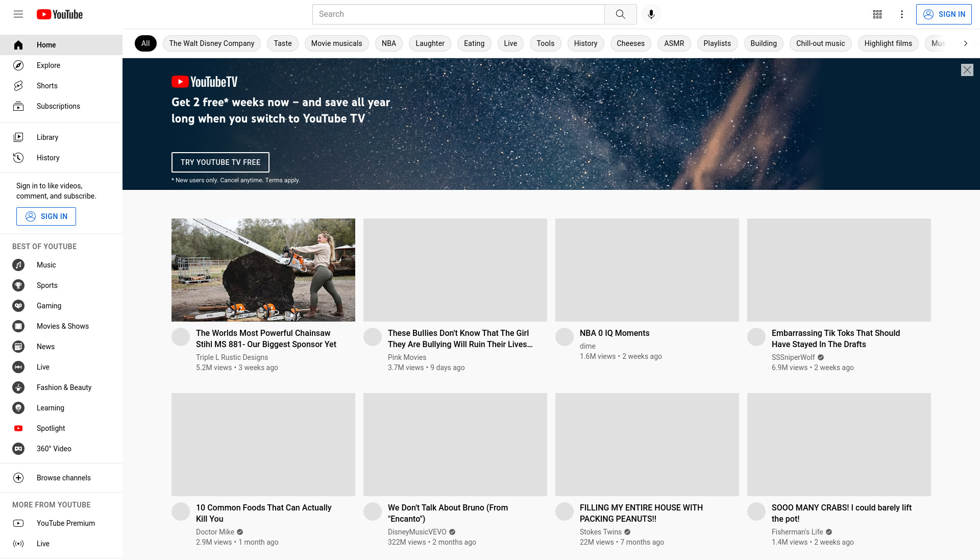Close the YouTube TV banner
980x560 pixels.
[x=967, y=70]
